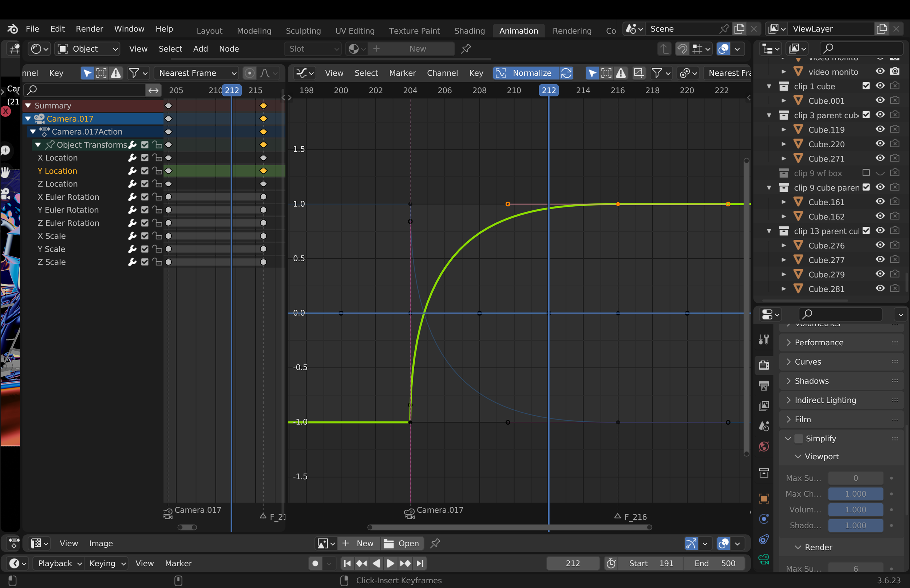Open the Output properties tab icon
The width and height of the screenshot is (910, 588).
(x=764, y=386)
